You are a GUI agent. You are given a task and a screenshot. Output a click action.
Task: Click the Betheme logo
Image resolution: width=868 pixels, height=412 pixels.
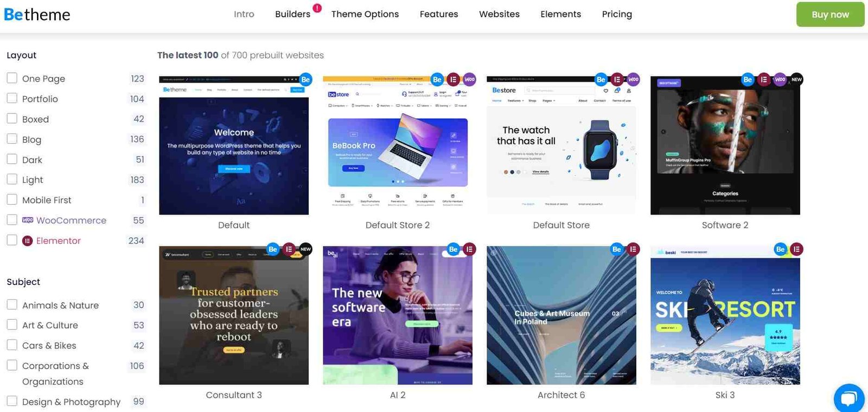(37, 14)
